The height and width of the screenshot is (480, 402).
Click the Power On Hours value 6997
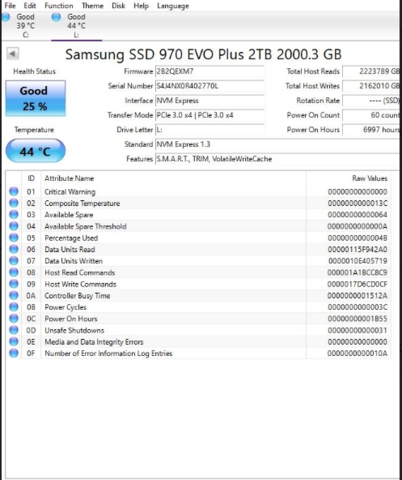click(371, 130)
